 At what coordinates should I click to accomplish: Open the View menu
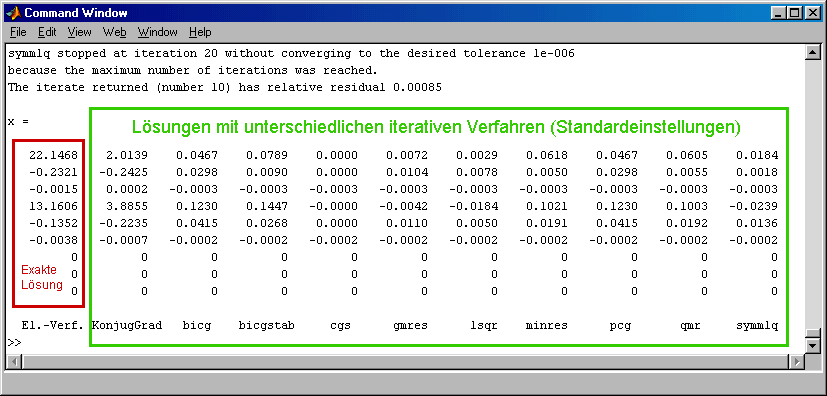(x=80, y=32)
